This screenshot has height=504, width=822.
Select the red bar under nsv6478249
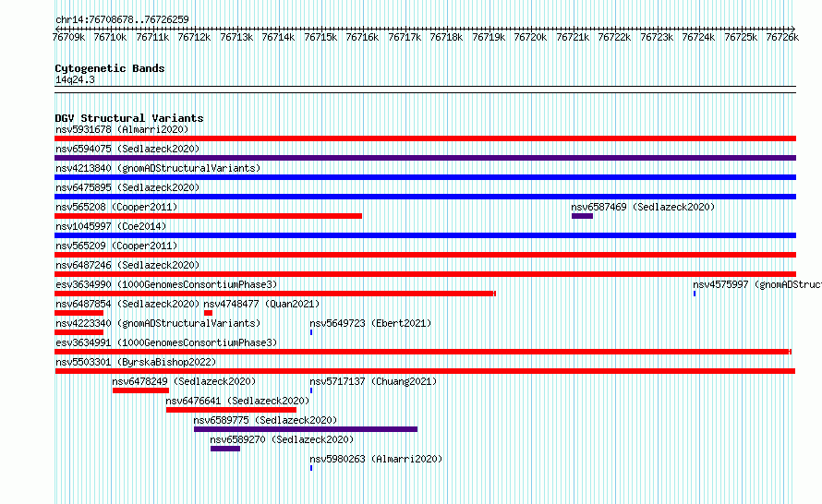pos(140,390)
